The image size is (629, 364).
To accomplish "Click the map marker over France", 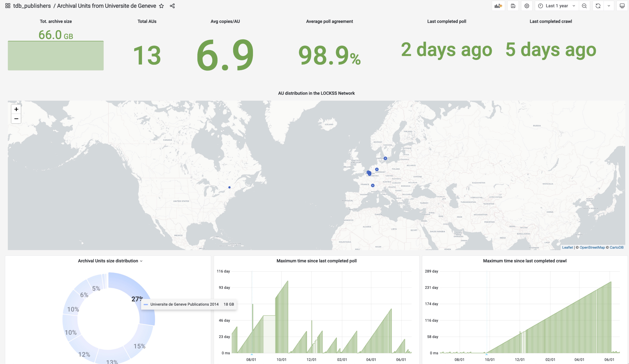I will coord(373,186).
